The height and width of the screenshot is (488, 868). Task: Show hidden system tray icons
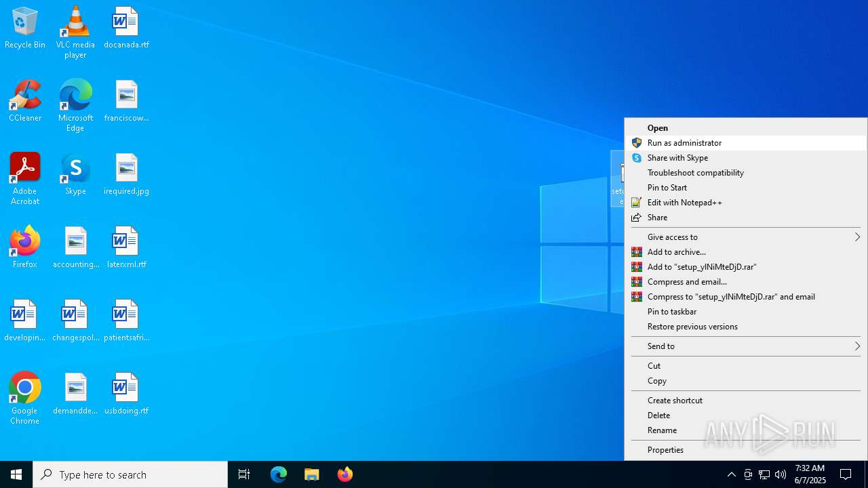[731, 474]
